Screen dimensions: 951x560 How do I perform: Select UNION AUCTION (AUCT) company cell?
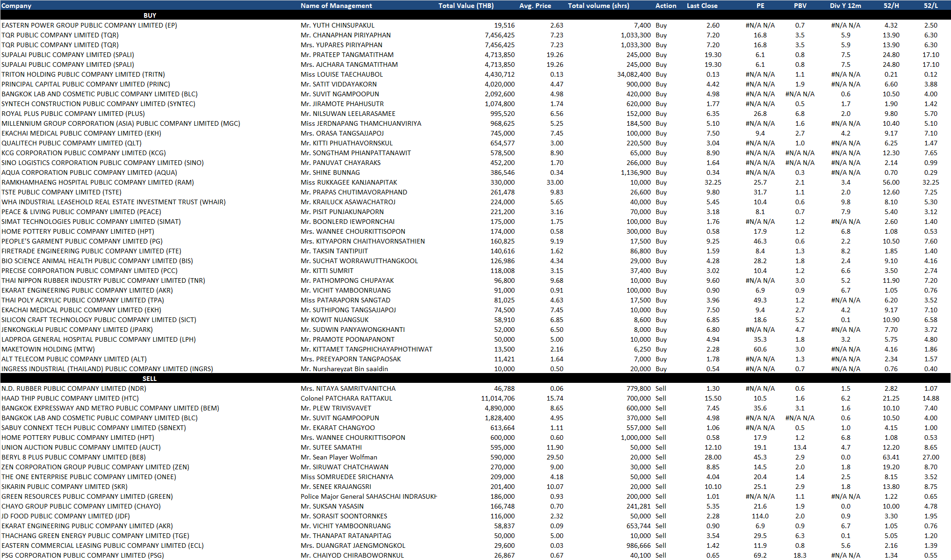pos(81,447)
